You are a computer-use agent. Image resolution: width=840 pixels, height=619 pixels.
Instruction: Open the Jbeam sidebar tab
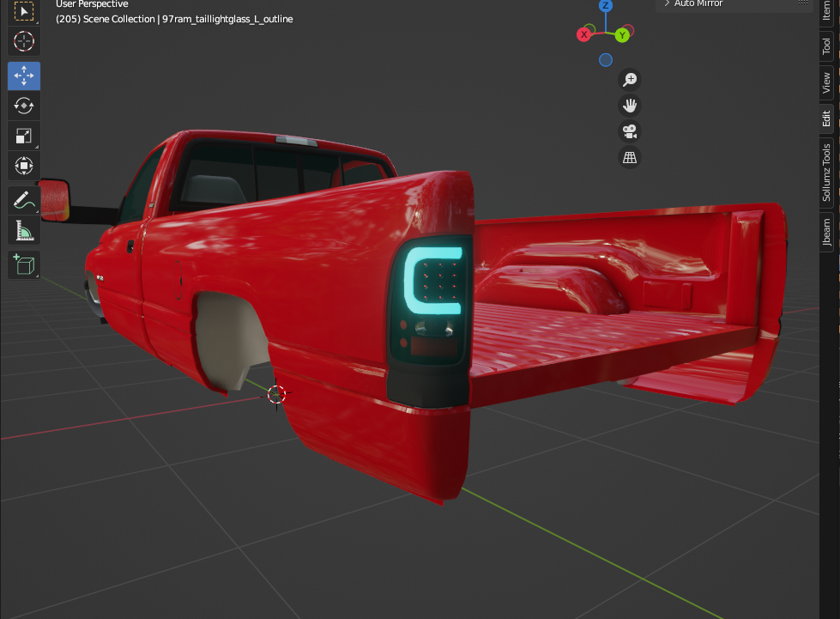tap(826, 232)
